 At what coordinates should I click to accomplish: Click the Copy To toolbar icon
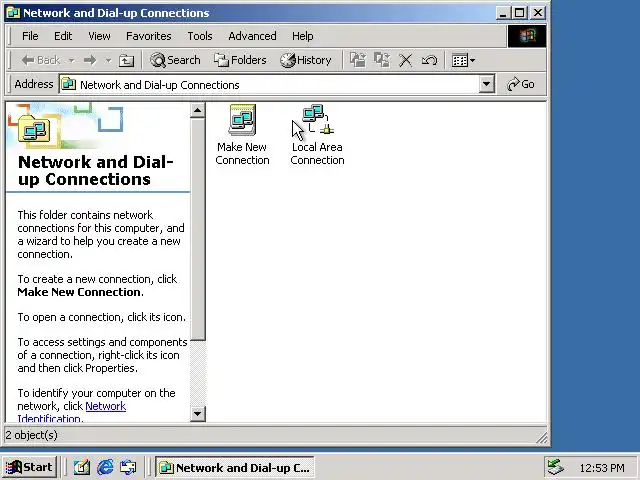[x=382, y=60]
